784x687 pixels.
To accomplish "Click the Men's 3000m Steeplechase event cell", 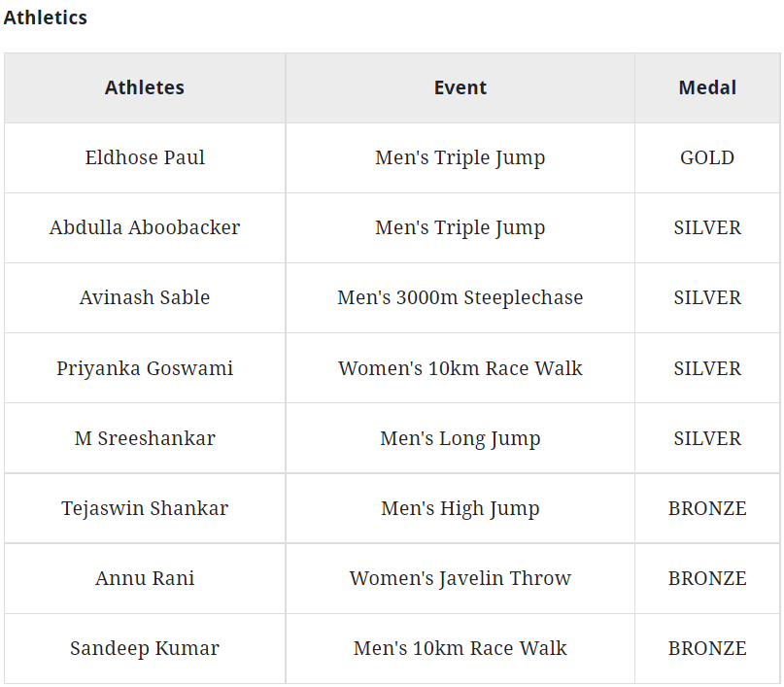I will click(x=460, y=297).
